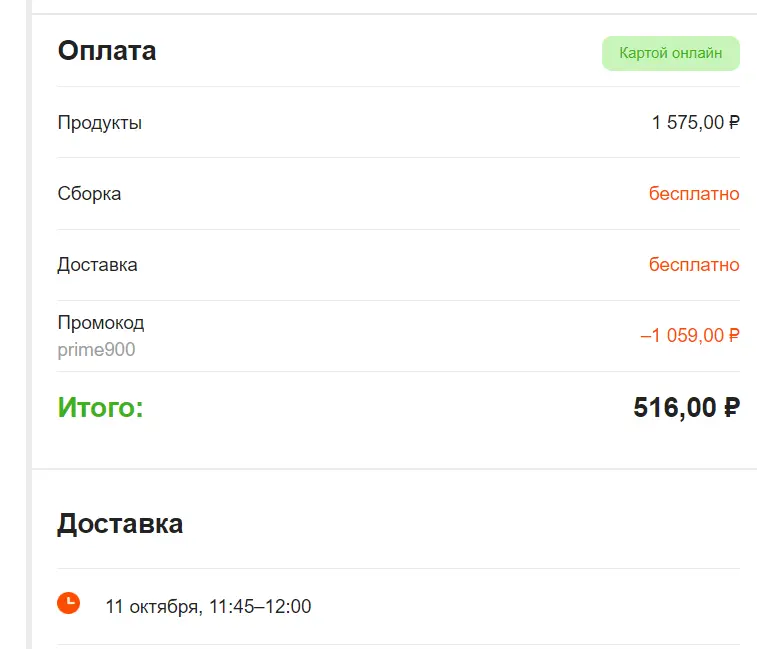Click the 'Продукты' row label
Screen dimensions: 757x649
point(99,123)
